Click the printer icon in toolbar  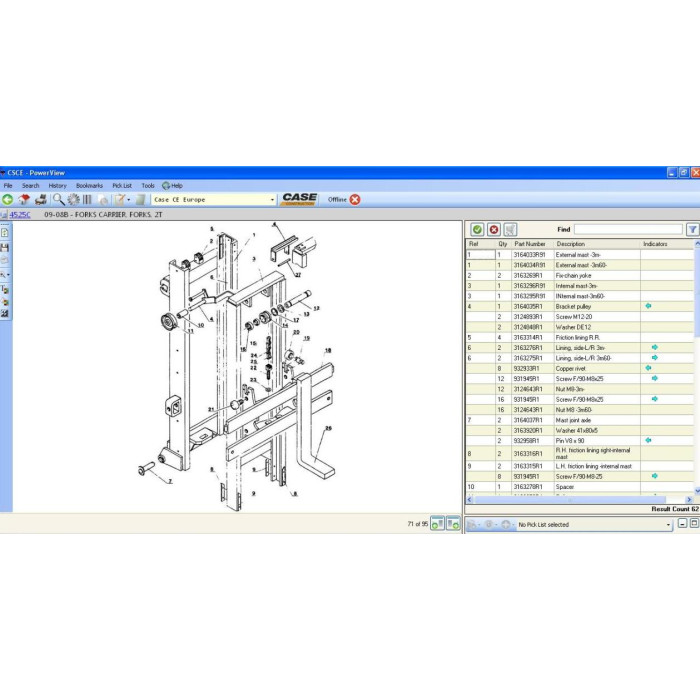tap(41, 200)
